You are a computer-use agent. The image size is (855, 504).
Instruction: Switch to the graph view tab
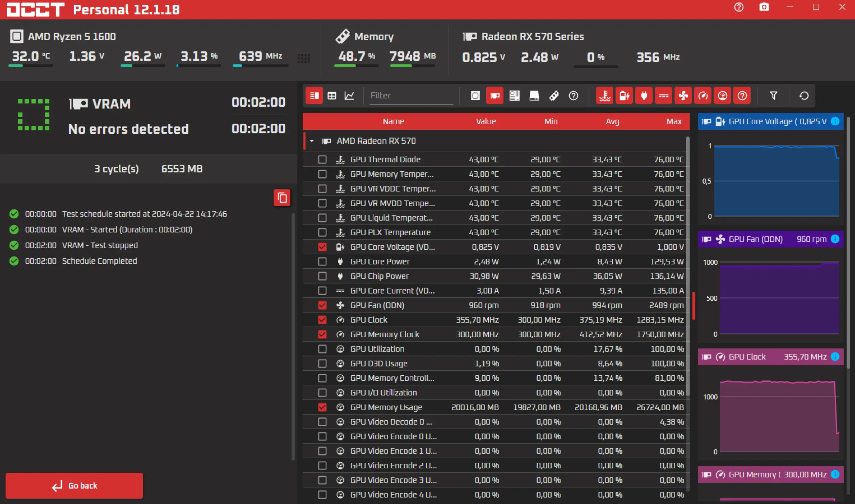(349, 96)
